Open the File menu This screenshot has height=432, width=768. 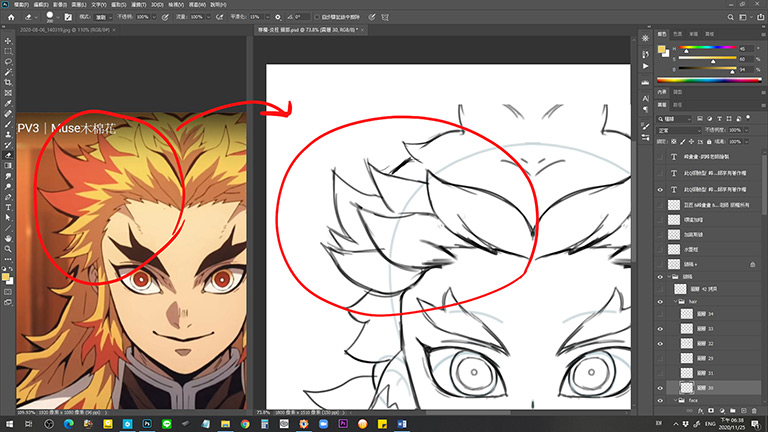(21, 4)
